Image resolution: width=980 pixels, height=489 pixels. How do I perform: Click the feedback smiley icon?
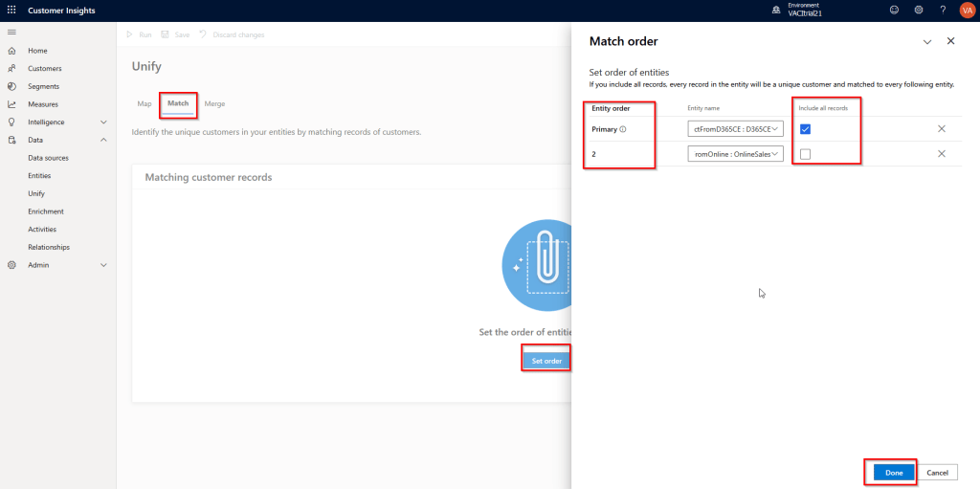(x=894, y=10)
